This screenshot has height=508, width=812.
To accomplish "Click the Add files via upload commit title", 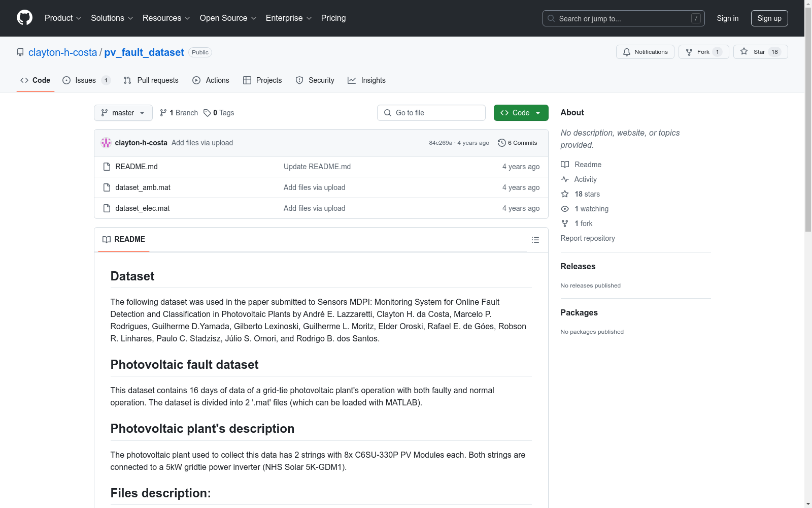I will tap(202, 143).
